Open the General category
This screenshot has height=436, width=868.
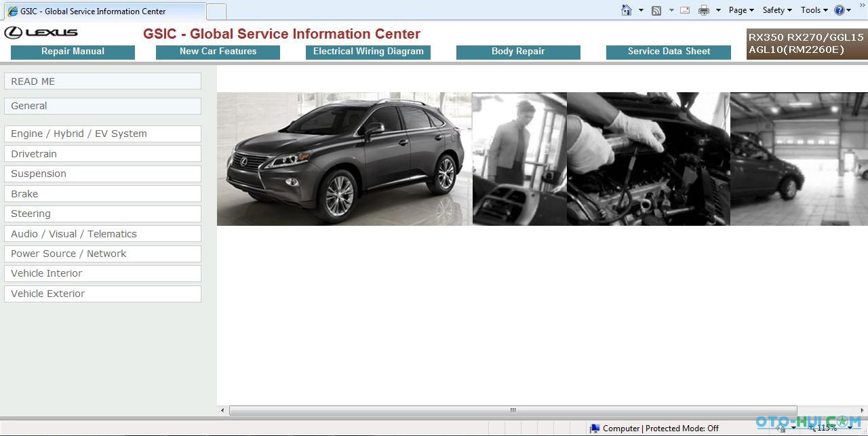click(x=102, y=106)
